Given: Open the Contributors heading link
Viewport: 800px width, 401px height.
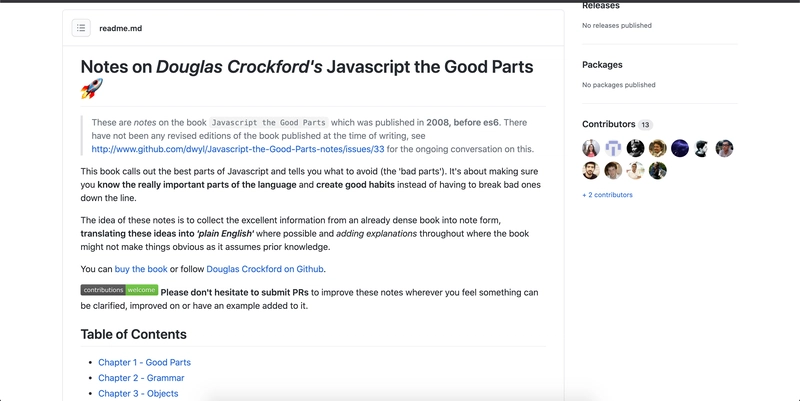Looking at the screenshot, I should click(x=609, y=124).
